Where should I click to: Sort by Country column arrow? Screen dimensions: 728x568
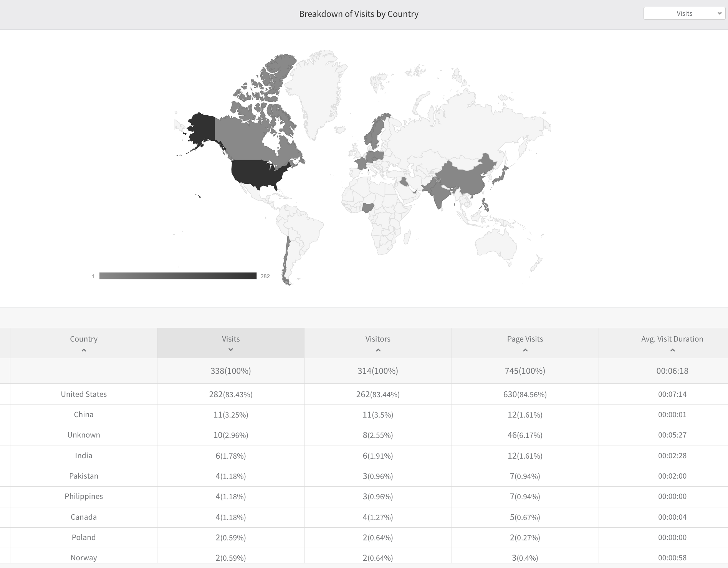pos(84,350)
